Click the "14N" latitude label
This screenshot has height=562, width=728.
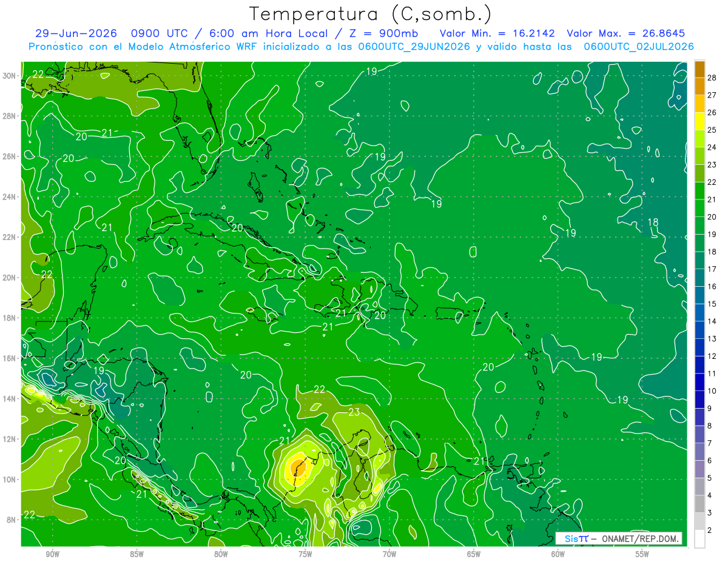point(9,399)
